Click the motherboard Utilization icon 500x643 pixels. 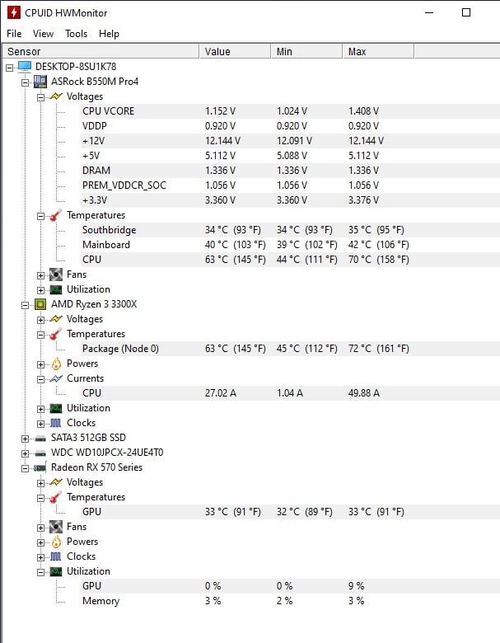coord(56,290)
